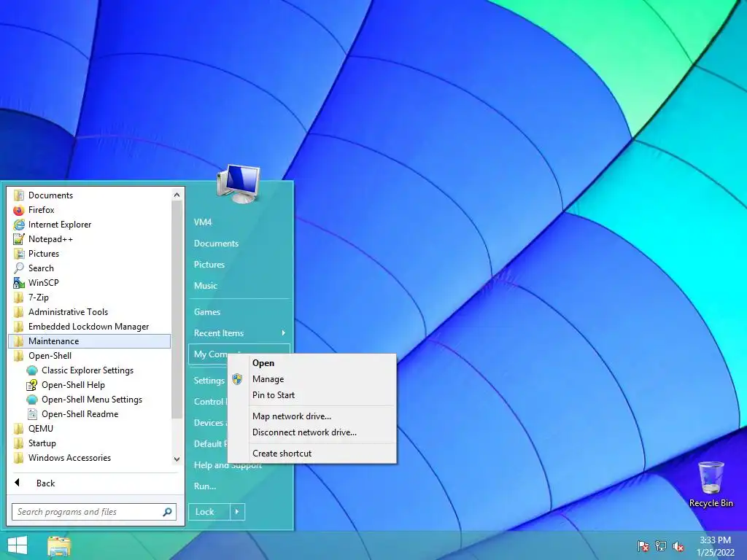The height and width of the screenshot is (560, 747).
Task: Click the Search magnifier icon in programs list
Action: coord(18,268)
